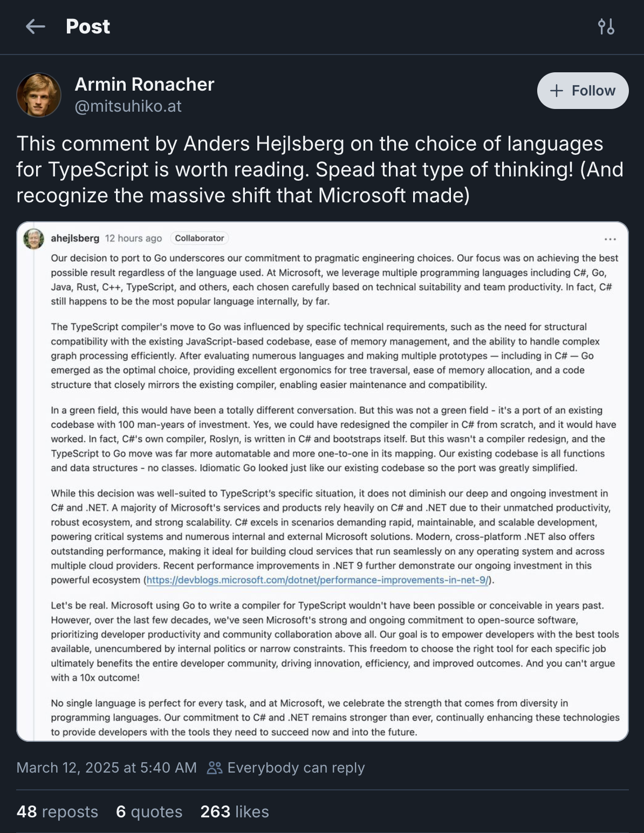Image resolution: width=644 pixels, height=833 pixels.
Task: Open Armin Ronacher's profile avatar
Action: click(x=39, y=95)
